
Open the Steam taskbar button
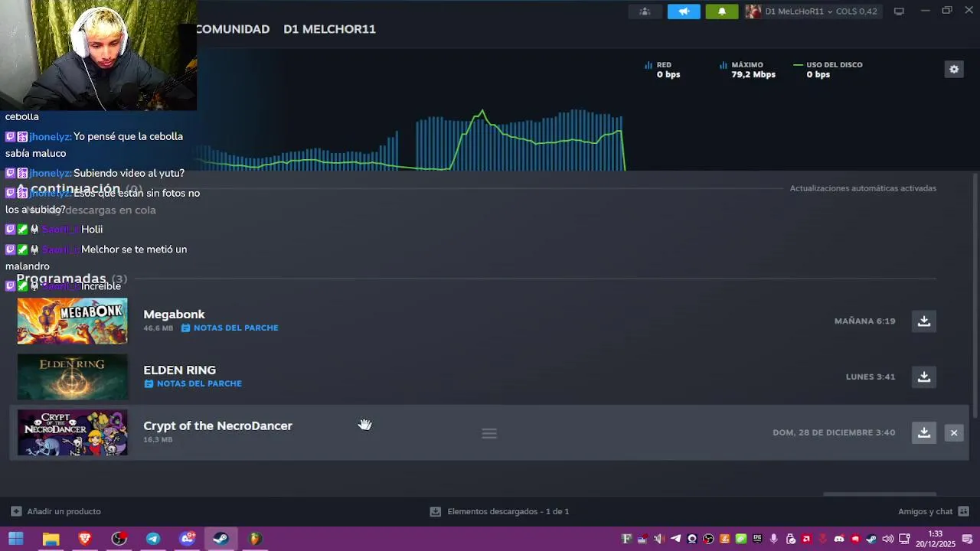click(220, 539)
